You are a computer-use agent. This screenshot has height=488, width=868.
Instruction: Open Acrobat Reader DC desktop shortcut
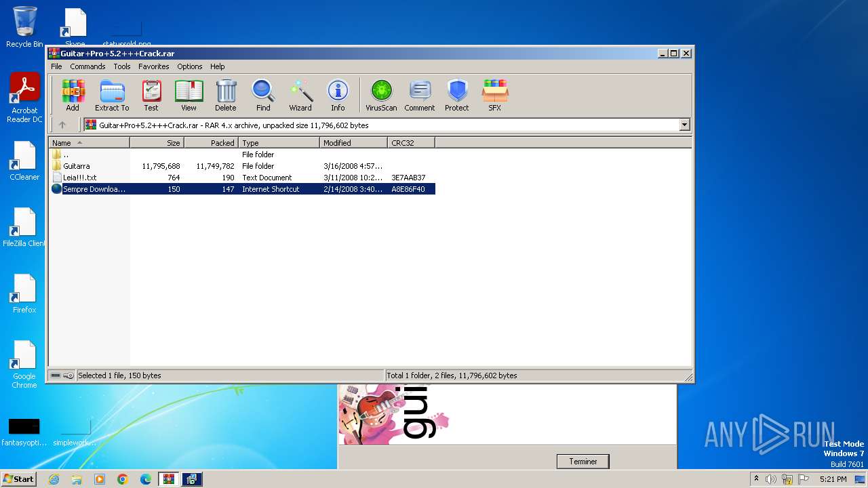[x=24, y=98]
